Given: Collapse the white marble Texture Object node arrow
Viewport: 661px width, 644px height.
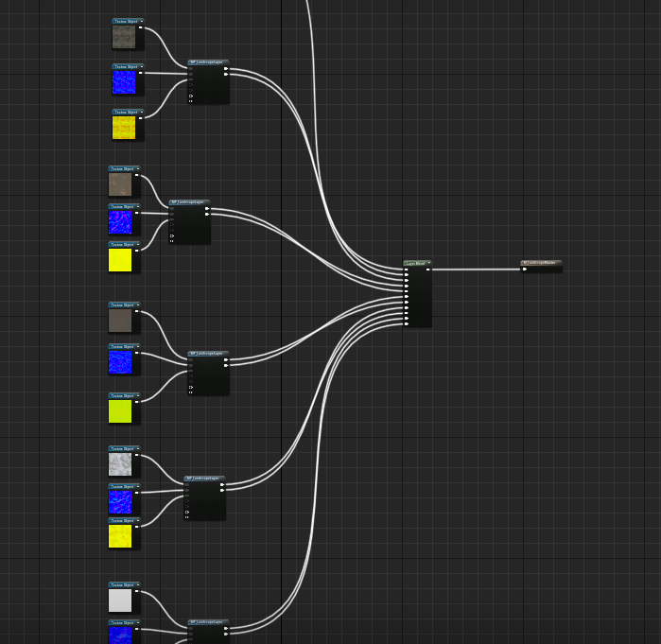Looking at the screenshot, I should tap(138, 448).
